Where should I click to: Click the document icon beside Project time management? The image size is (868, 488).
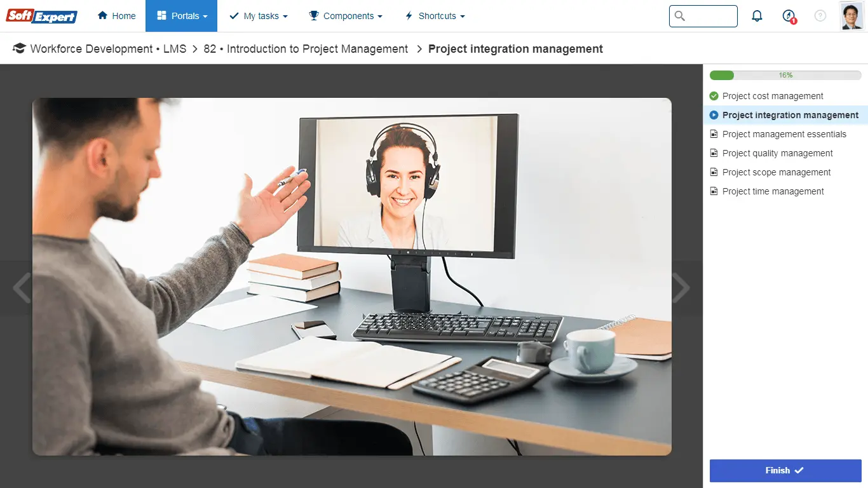pyautogui.click(x=714, y=191)
